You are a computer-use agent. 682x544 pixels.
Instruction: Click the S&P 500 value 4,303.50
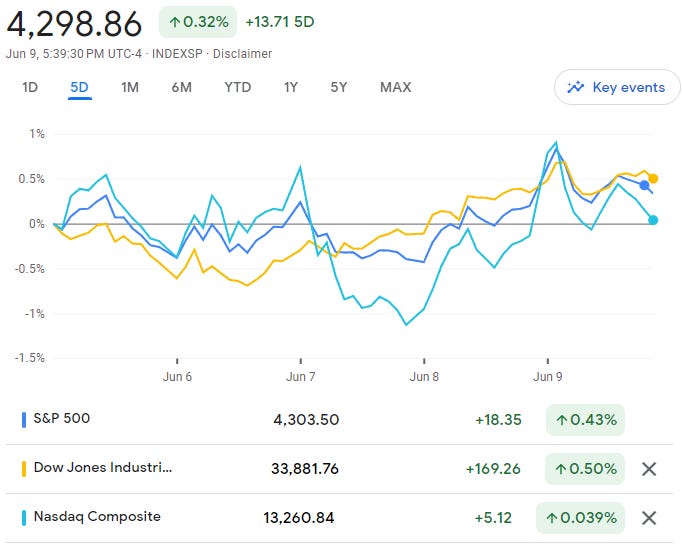pos(306,420)
